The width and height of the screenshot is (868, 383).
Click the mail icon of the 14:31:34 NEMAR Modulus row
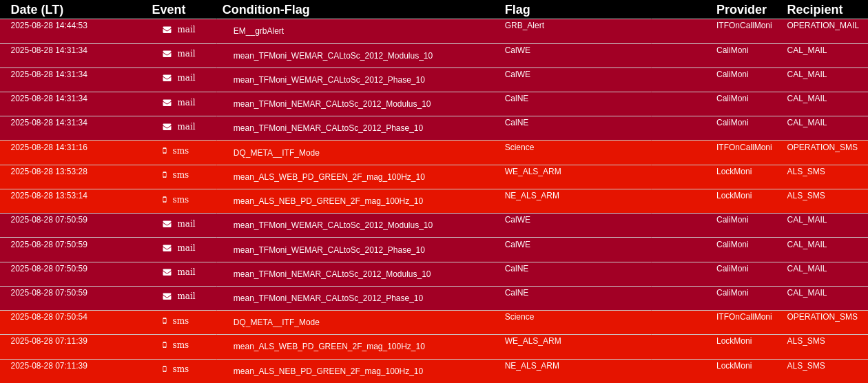click(x=167, y=103)
